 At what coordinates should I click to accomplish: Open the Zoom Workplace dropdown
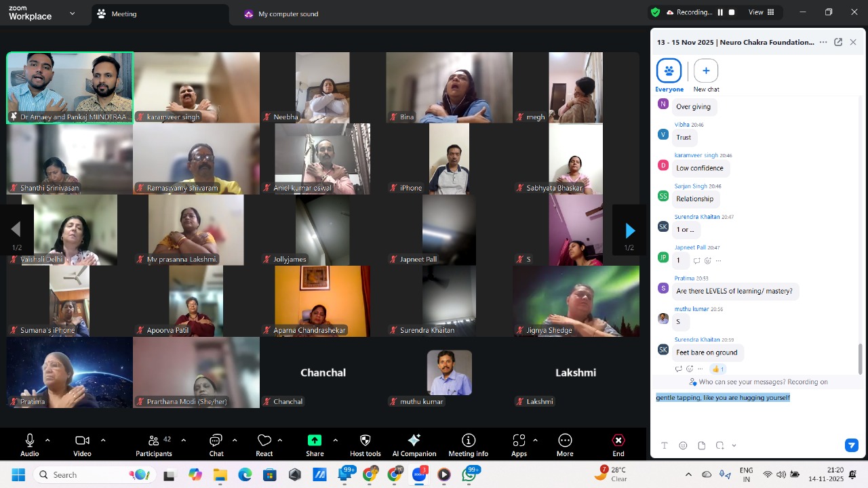coord(73,13)
